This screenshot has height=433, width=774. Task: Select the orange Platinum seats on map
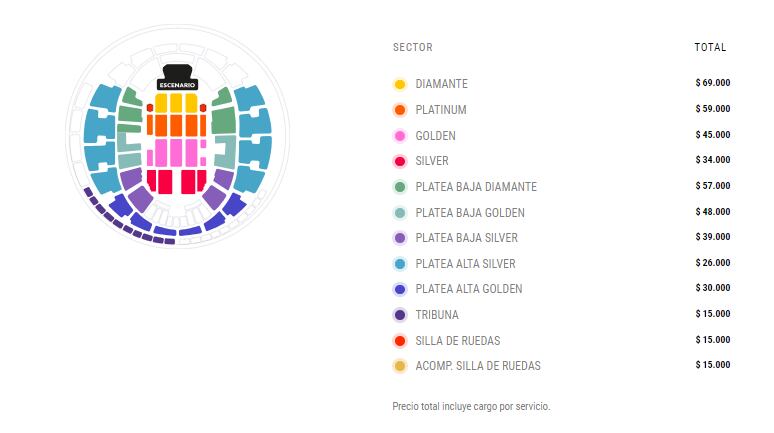point(176,126)
